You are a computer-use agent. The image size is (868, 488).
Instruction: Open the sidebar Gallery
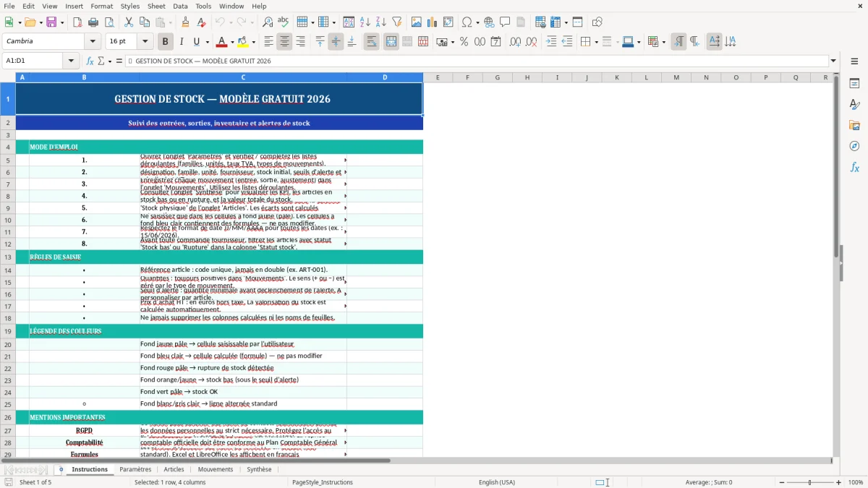point(854,125)
